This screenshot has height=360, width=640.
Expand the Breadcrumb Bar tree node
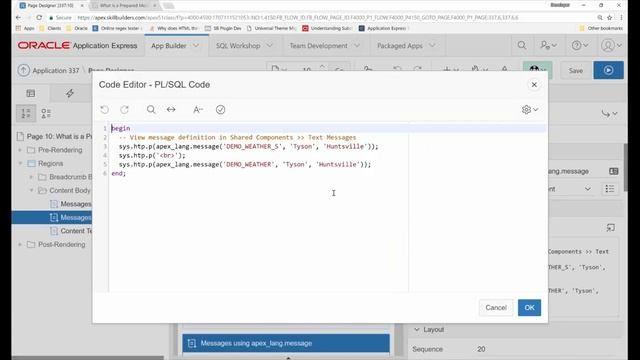click(31, 177)
